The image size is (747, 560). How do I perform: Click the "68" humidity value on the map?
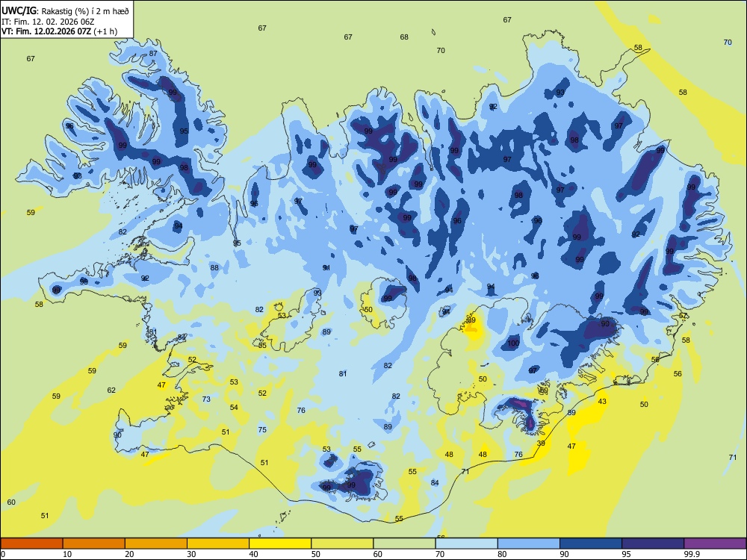404,37
